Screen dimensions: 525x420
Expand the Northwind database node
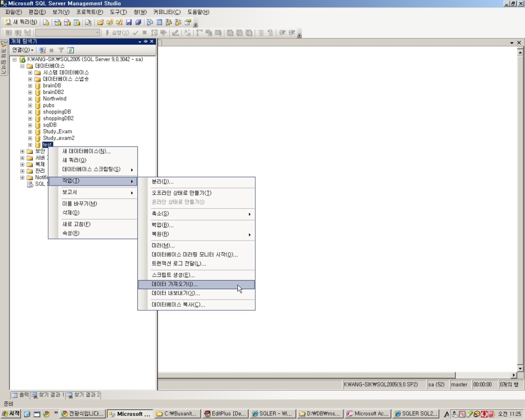pos(30,99)
